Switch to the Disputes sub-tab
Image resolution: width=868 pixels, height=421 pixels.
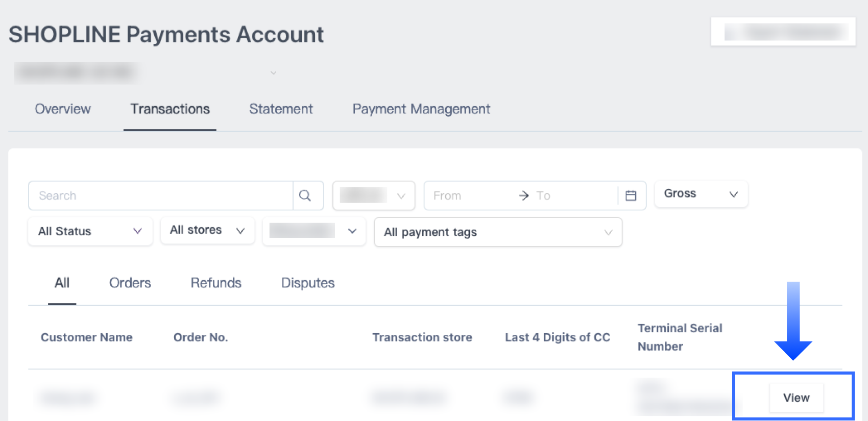(x=308, y=283)
